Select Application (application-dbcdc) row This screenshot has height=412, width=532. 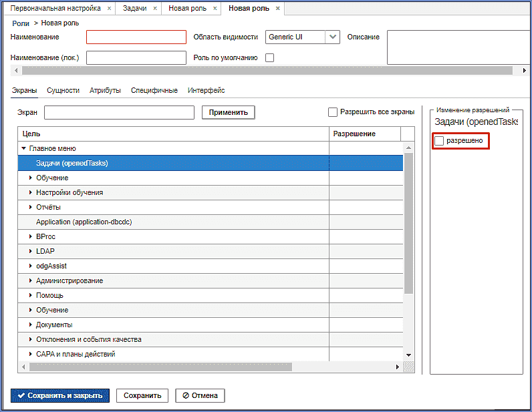[x=211, y=222]
